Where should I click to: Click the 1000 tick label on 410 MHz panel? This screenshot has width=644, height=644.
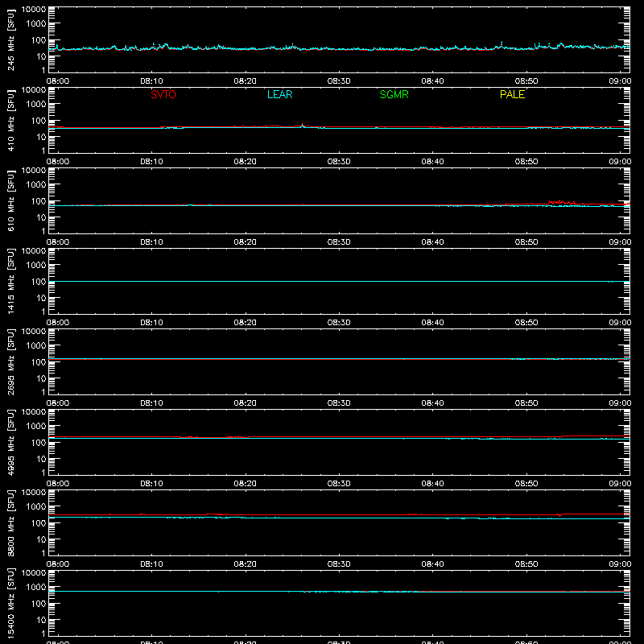click(x=36, y=105)
